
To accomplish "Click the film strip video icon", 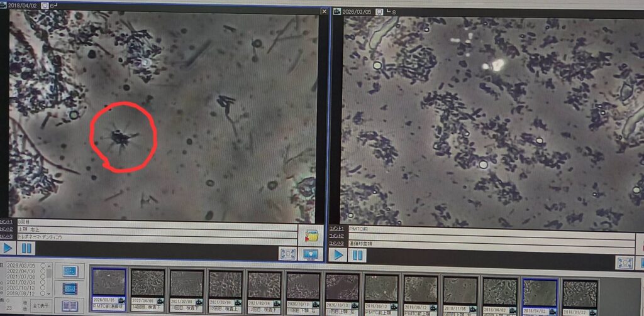I will [x=69, y=288].
